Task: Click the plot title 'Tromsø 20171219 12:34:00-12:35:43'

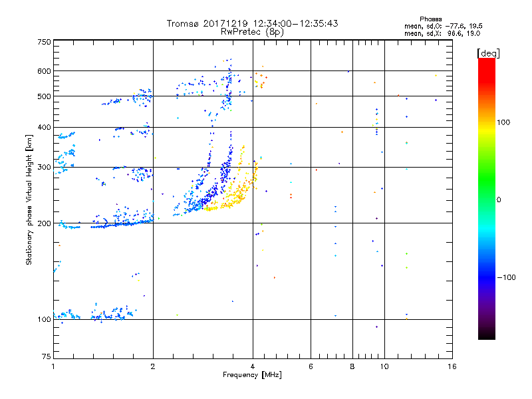Action: tap(252, 23)
